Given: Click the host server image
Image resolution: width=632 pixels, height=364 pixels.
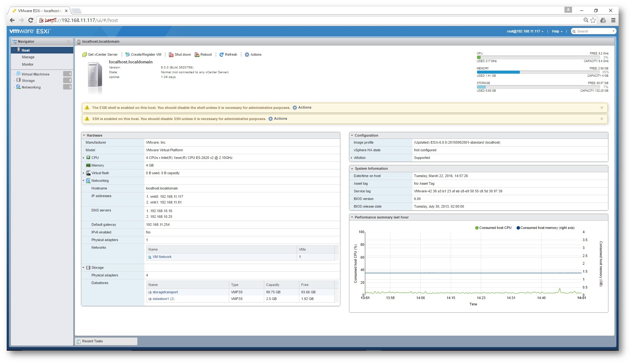Looking at the screenshot, I should pos(95,78).
